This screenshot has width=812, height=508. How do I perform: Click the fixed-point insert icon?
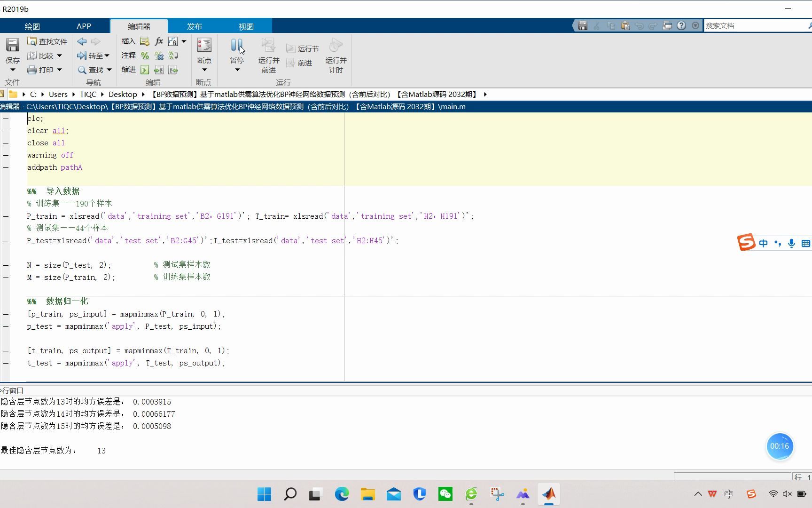pyautogui.click(x=173, y=41)
